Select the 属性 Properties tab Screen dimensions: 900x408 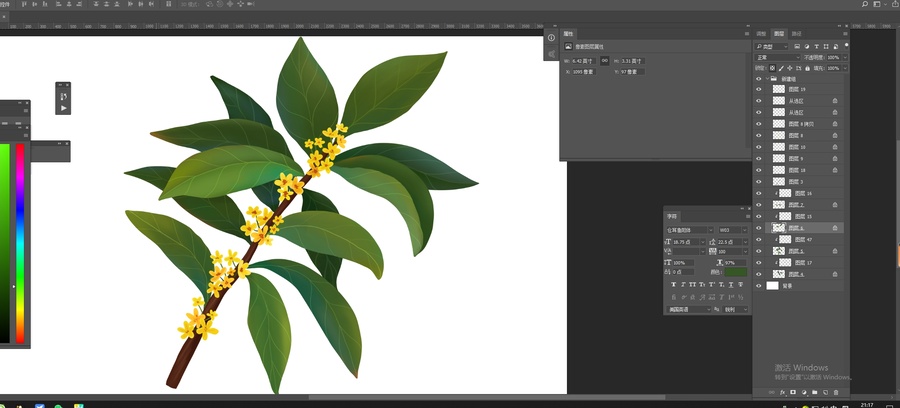(568, 34)
